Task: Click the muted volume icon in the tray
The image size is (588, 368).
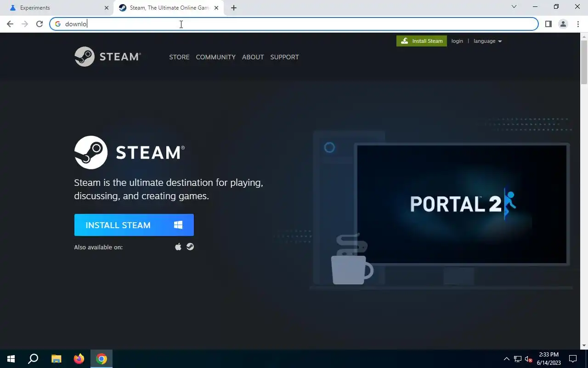Action: pos(529,359)
